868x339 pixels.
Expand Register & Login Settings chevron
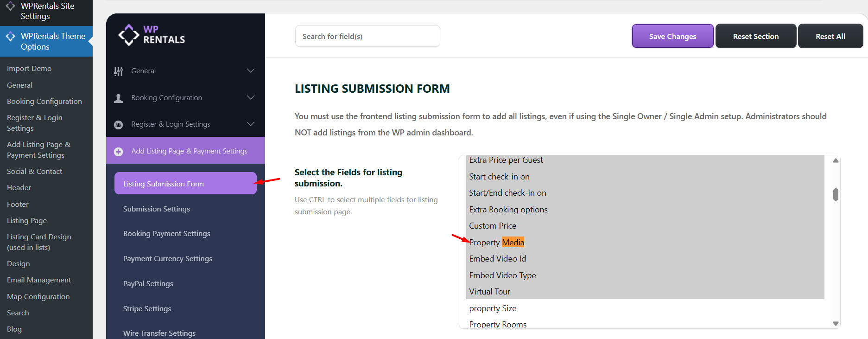tap(251, 124)
